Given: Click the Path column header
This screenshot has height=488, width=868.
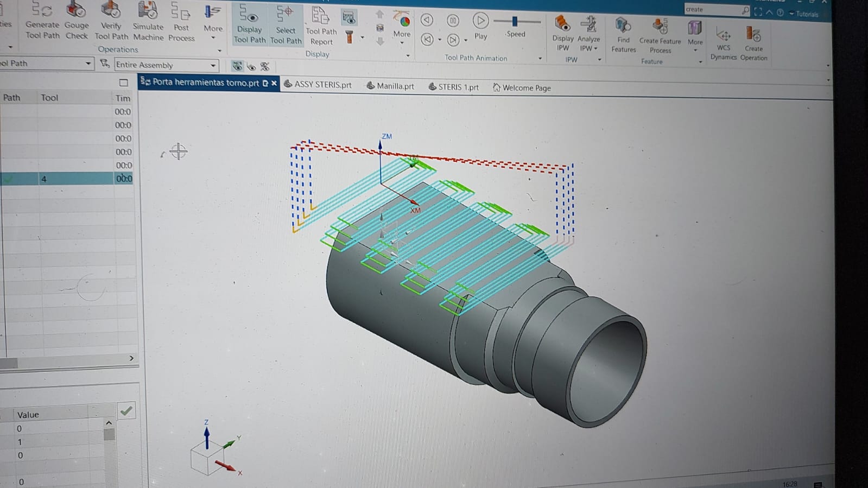Looking at the screenshot, I should point(12,98).
